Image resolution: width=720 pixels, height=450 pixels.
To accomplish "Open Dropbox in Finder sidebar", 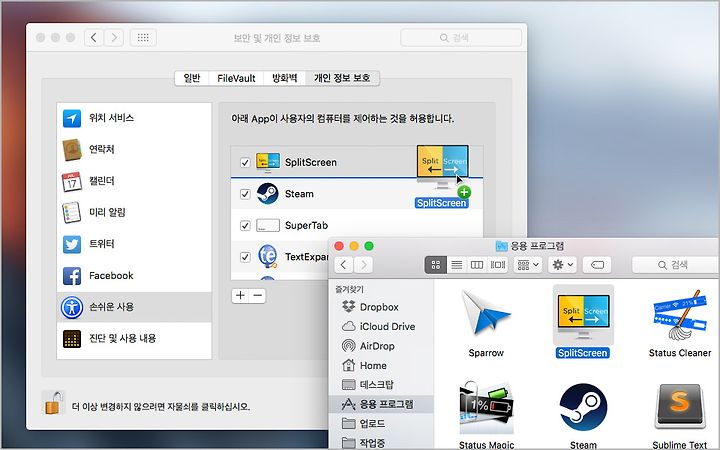I will [380, 307].
